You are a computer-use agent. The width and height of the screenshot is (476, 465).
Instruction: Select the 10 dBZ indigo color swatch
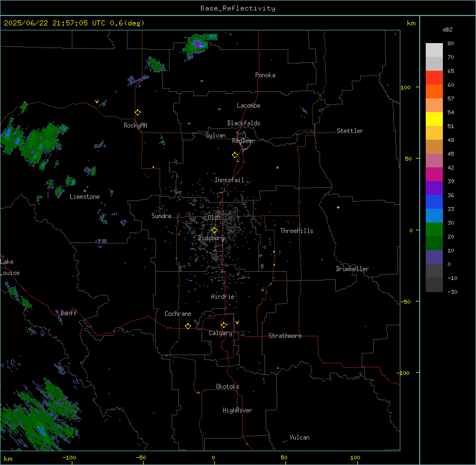pos(434,257)
